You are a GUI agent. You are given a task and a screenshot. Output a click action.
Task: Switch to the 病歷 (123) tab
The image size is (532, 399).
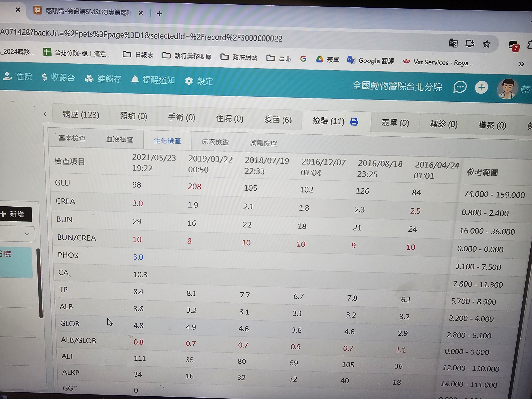point(81,115)
